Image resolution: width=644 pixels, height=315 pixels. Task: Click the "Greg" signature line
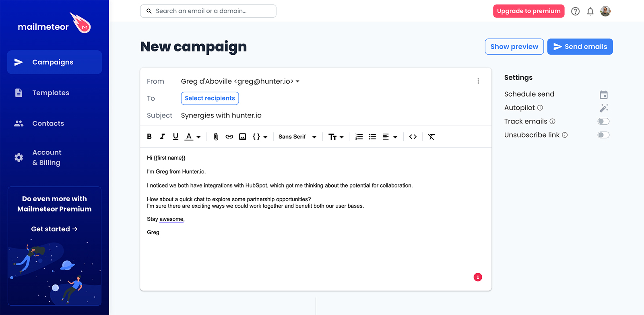pyautogui.click(x=153, y=233)
